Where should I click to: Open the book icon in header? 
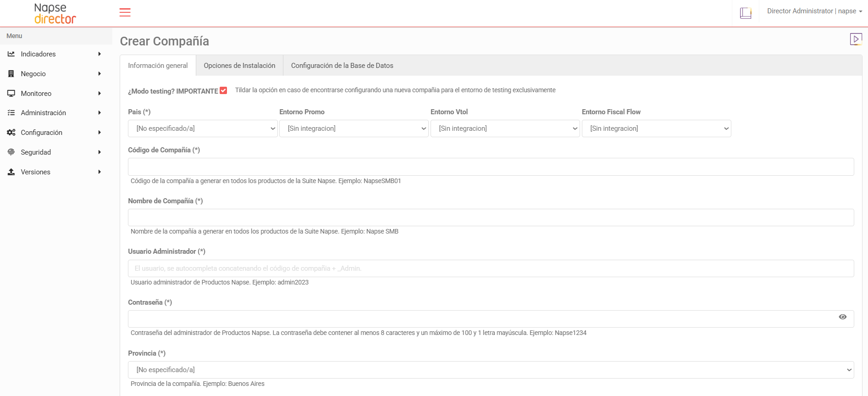point(746,13)
